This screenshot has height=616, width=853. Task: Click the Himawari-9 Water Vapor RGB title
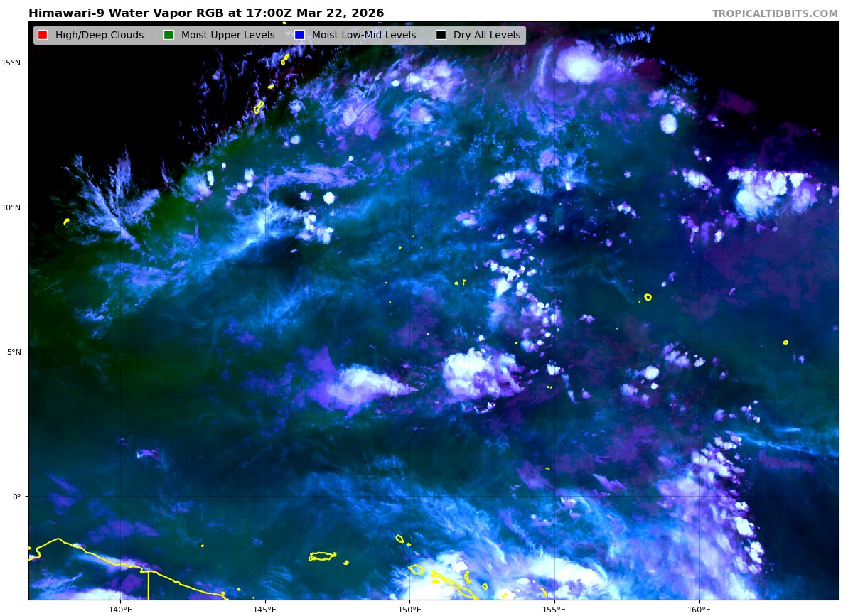click(x=206, y=13)
